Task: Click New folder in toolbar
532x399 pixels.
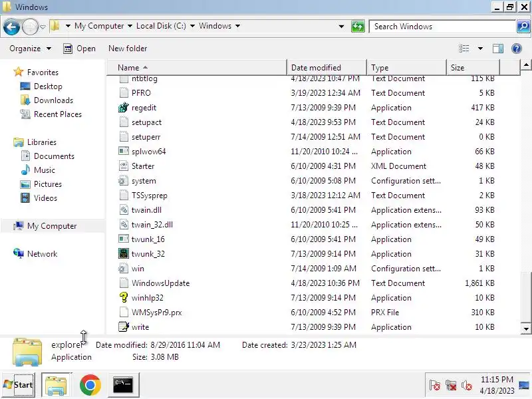Action: click(128, 49)
